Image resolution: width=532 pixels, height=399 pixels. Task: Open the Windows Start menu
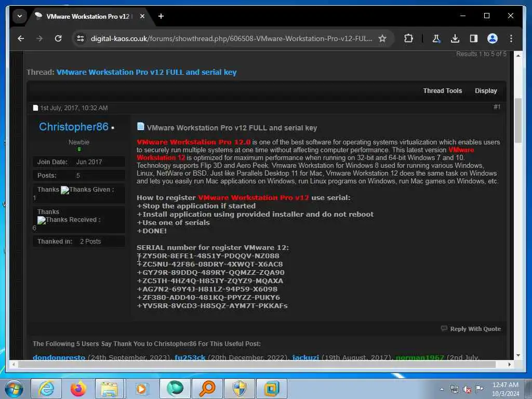[x=14, y=389]
